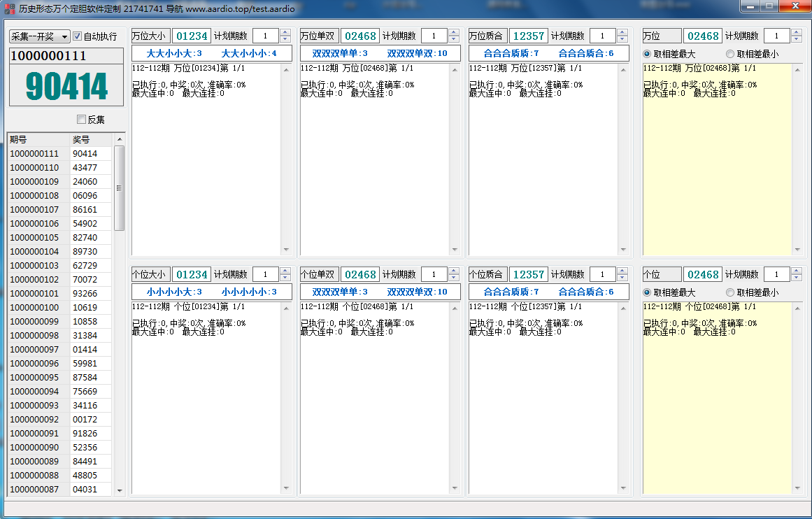This screenshot has height=519, width=812.
Task: Click the 大大小小小:4 pattern text
Action: (x=249, y=53)
